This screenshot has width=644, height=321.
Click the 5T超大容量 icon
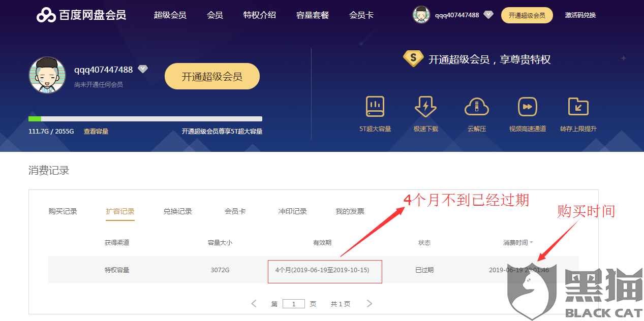tap(375, 107)
